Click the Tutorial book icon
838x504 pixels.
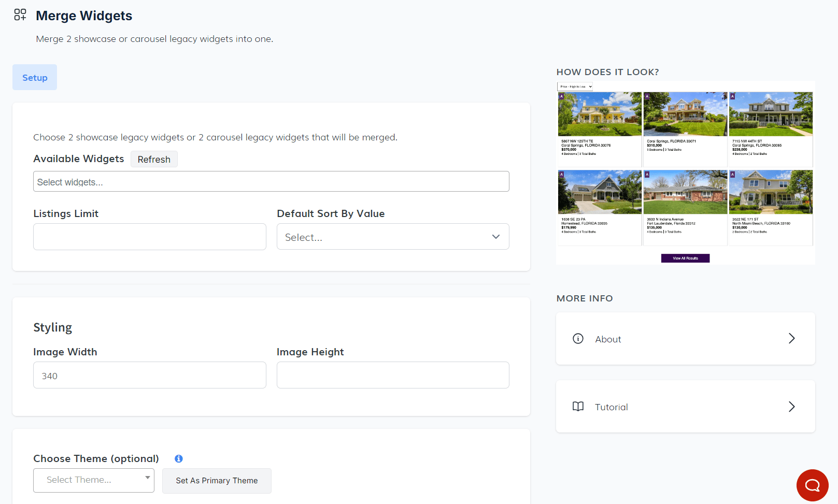(x=578, y=407)
